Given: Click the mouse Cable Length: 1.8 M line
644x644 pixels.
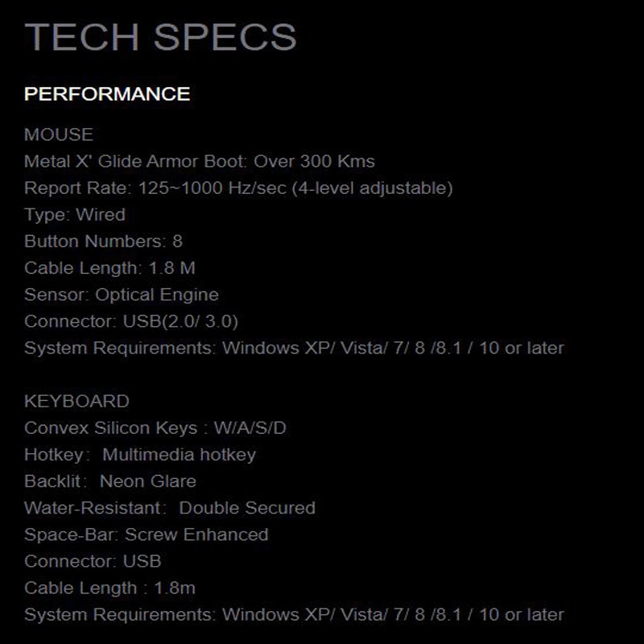Looking at the screenshot, I should click(109, 269).
